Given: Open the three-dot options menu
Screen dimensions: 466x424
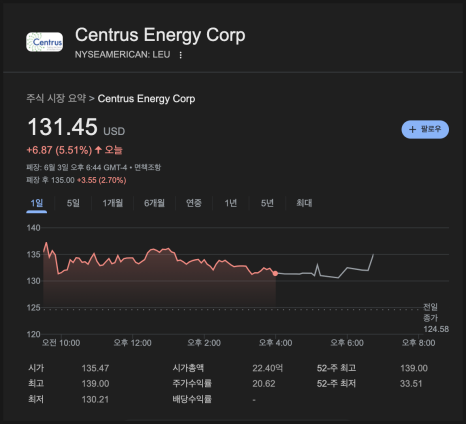Looking at the screenshot, I should coord(180,55).
